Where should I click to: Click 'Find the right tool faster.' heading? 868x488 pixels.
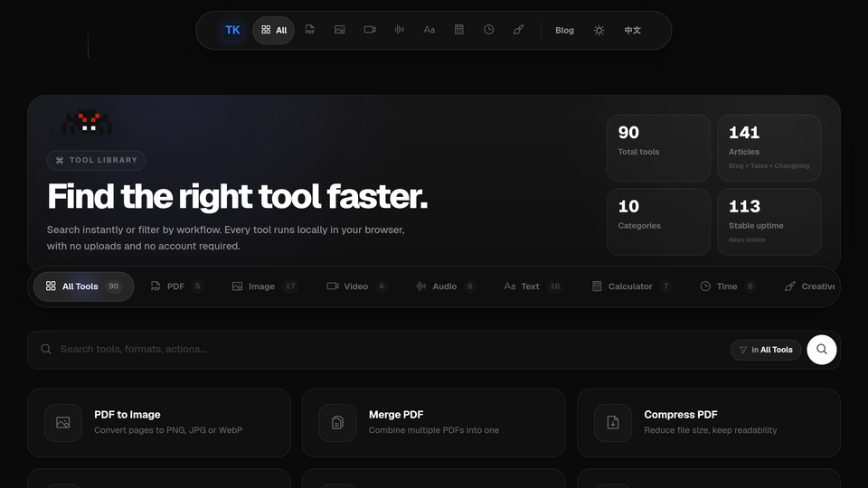coord(238,196)
